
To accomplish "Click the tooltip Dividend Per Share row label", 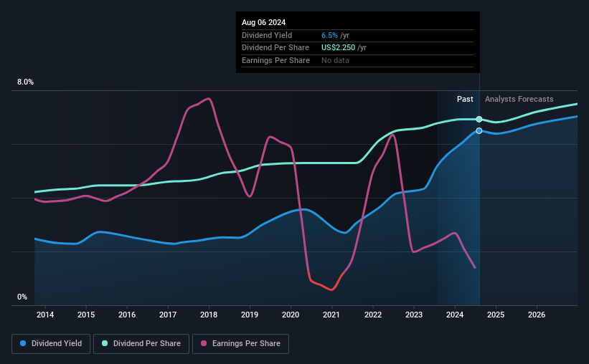I will coord(275,48).
